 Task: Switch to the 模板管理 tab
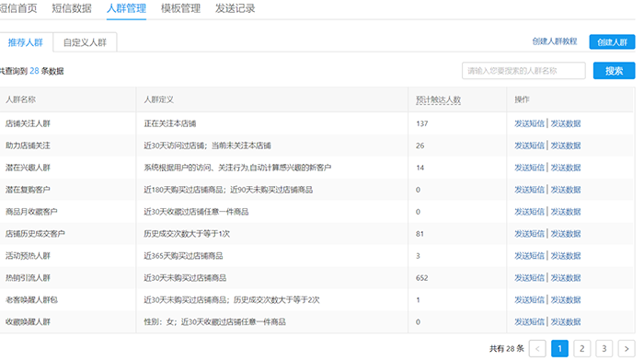[180, 8]
